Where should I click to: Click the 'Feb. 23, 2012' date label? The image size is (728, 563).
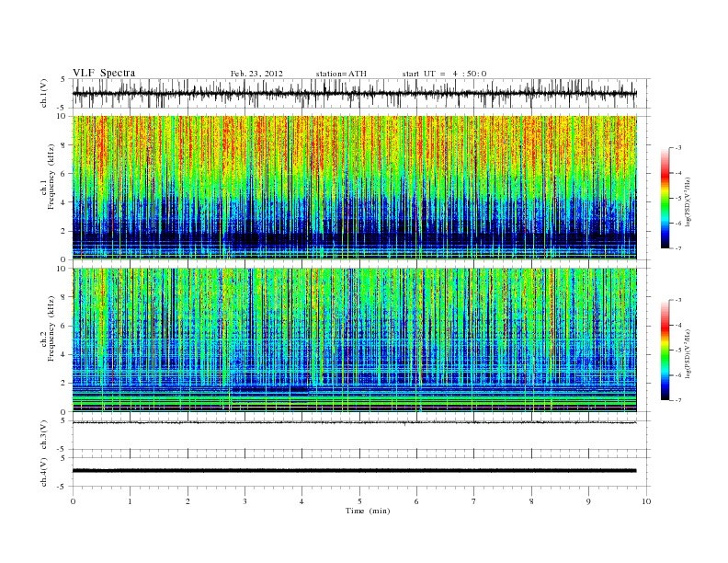[256, 74]
